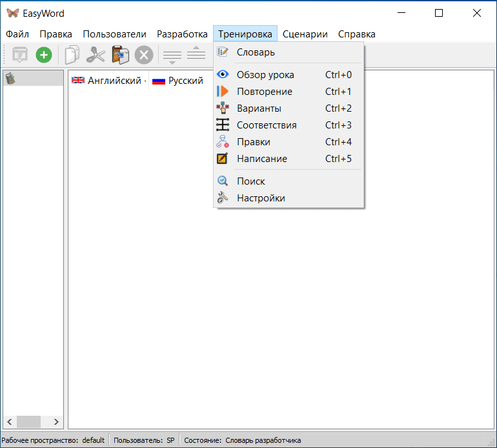497x448 pixels.
Task: Click the move down lines toolbar icon
Action: [172, 56]
